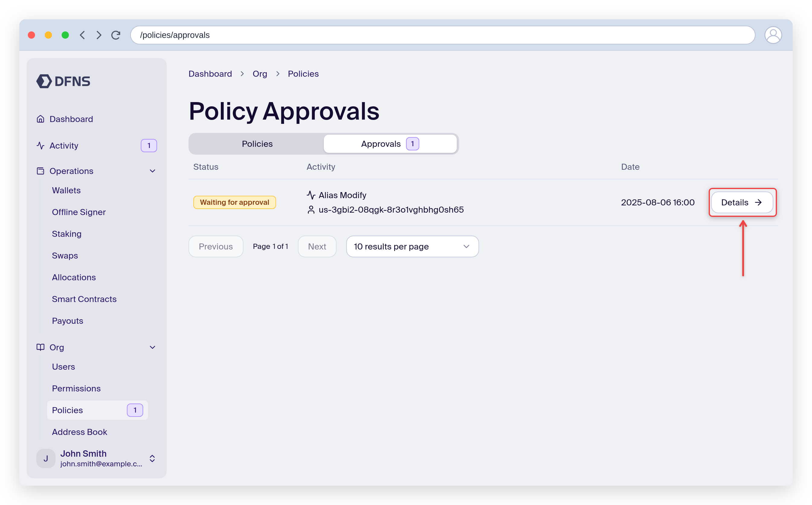Select the Approvals tab

pyautogui.click(x=390, y=144)
